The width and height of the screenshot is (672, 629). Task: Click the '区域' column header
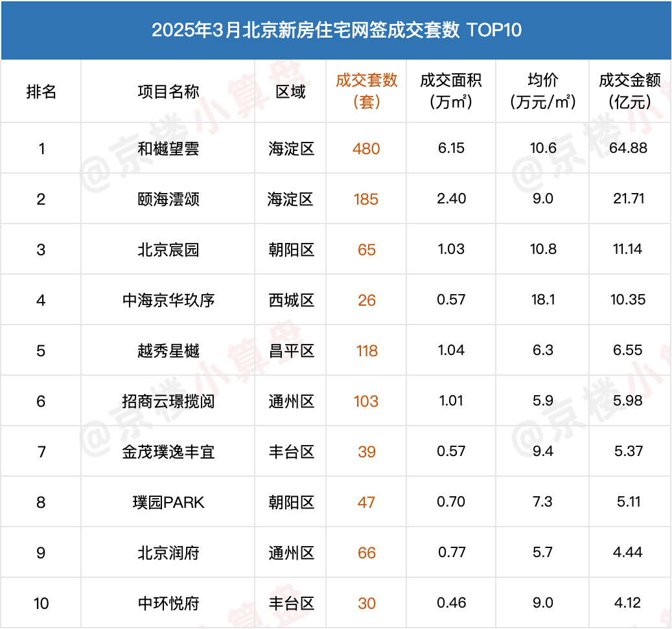[x=290, y=92]
